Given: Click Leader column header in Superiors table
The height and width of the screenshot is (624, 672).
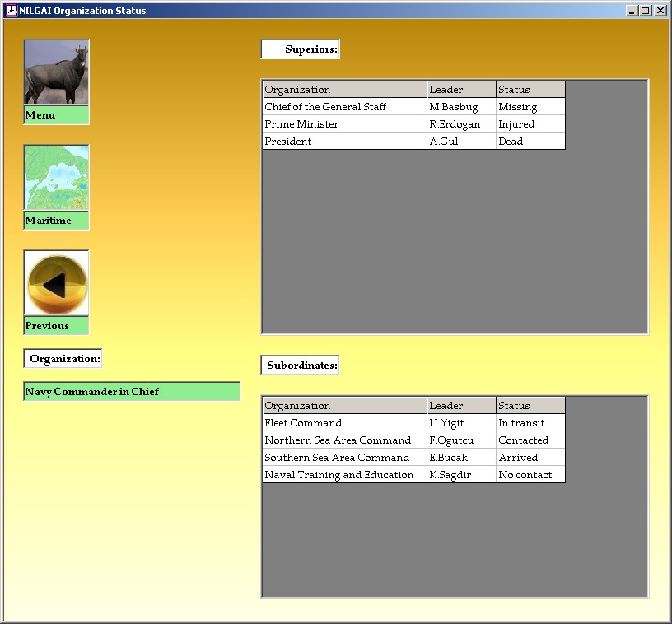Looking at the screenshot, I should (x=461, y=90).
